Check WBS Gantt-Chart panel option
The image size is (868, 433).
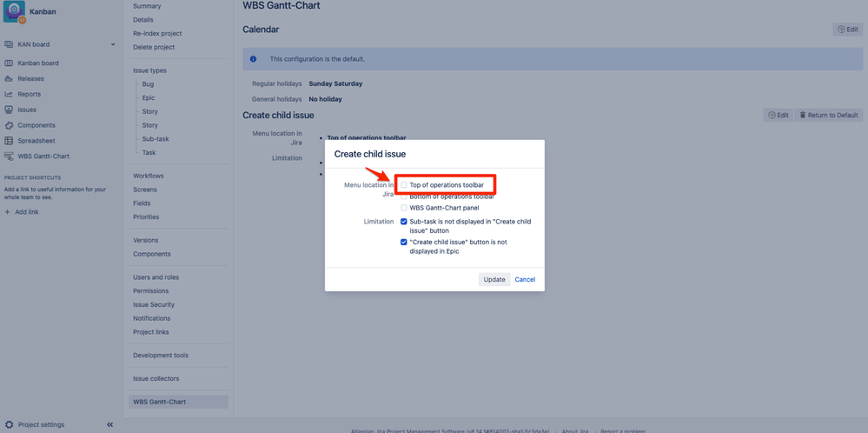click(403, 208)
